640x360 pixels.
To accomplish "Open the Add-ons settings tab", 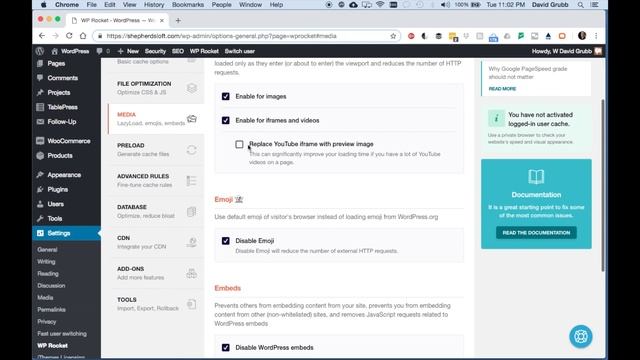I will [156, 273].
